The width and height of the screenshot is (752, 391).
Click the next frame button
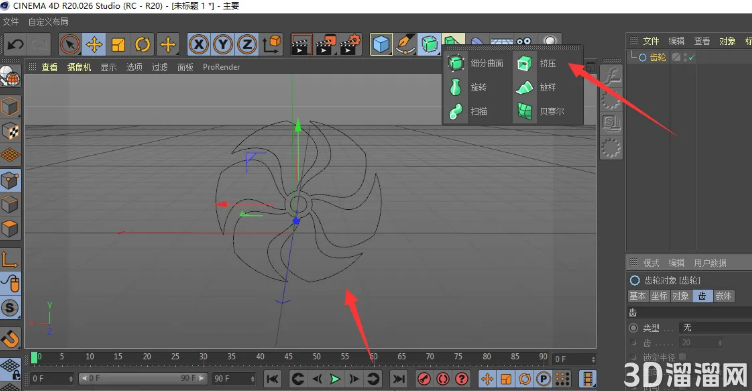354,379
